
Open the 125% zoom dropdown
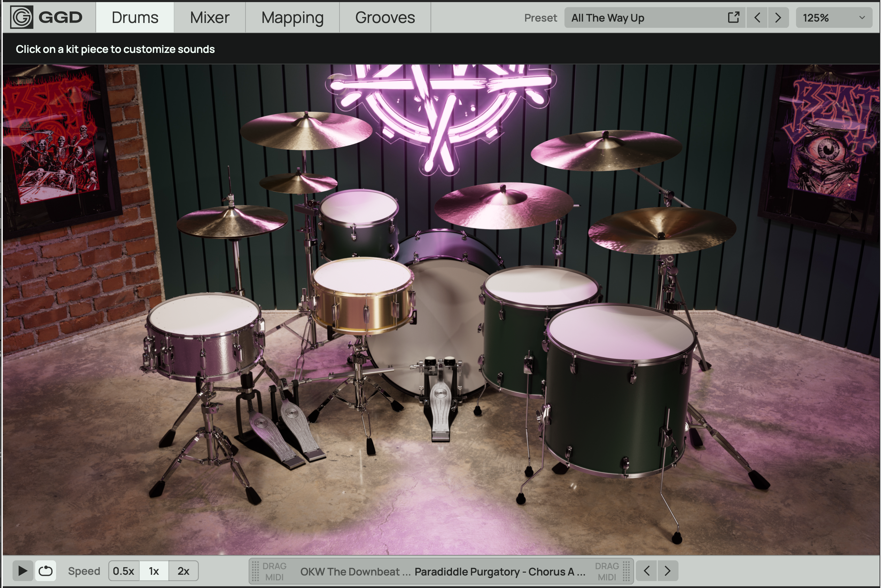pos(834,17)
